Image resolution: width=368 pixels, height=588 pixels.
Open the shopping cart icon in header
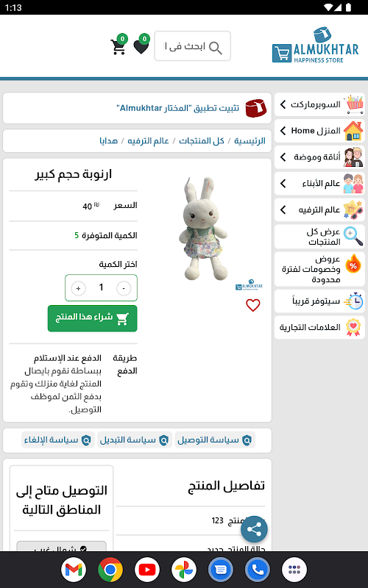click(119, 46)
